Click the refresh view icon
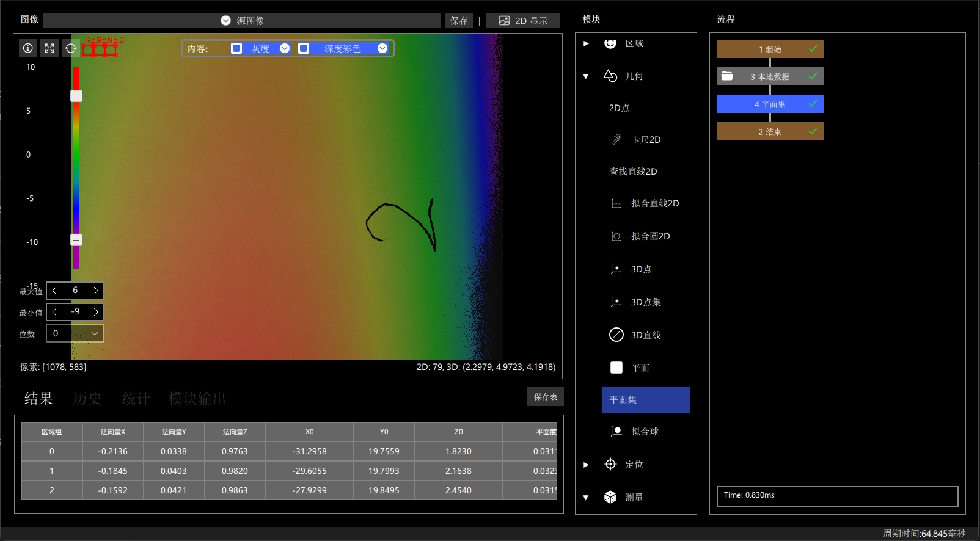The image size is (980, 541). click(71, 48)
